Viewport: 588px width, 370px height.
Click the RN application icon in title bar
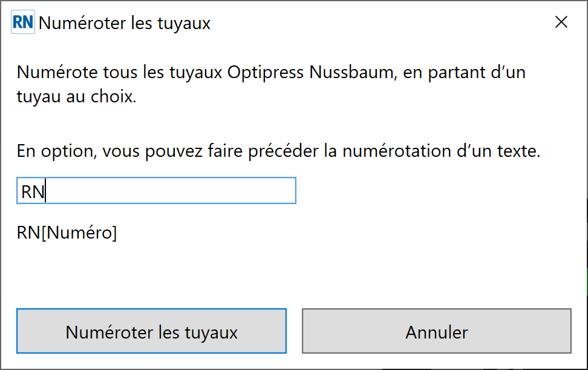pyautogui.click(x=23, y=22)
